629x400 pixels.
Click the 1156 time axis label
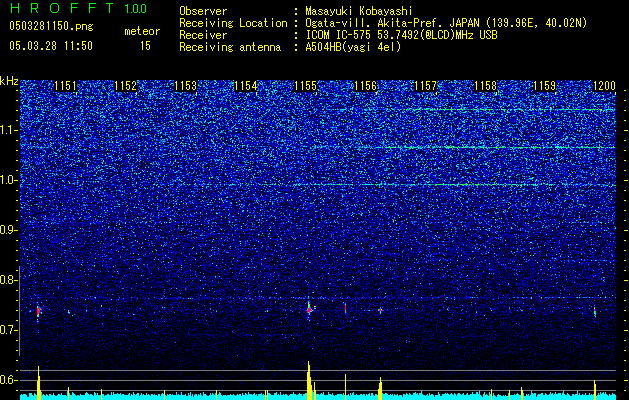coord(365,86)
